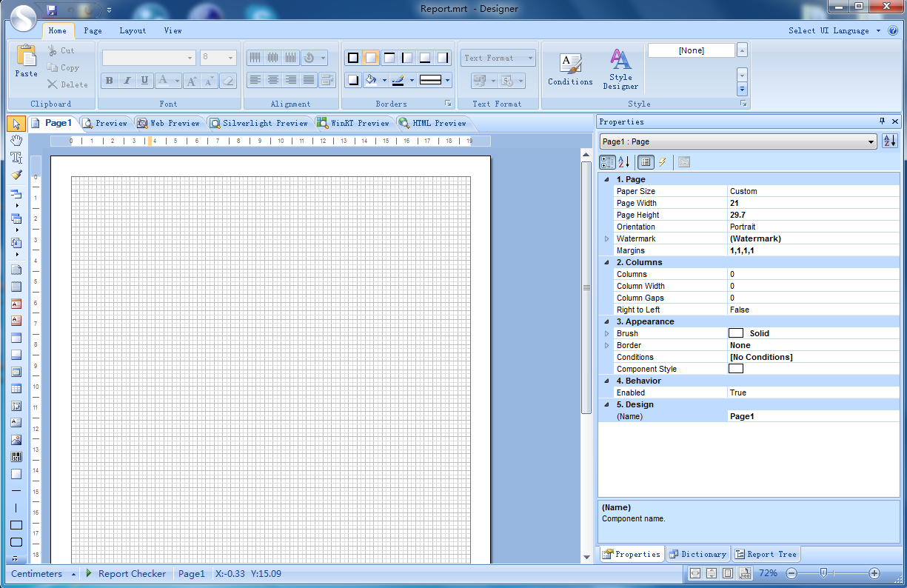Switch to the Layout ribbon tab
The height and width of the screenshot is (588, 907).
click(133, 30)
